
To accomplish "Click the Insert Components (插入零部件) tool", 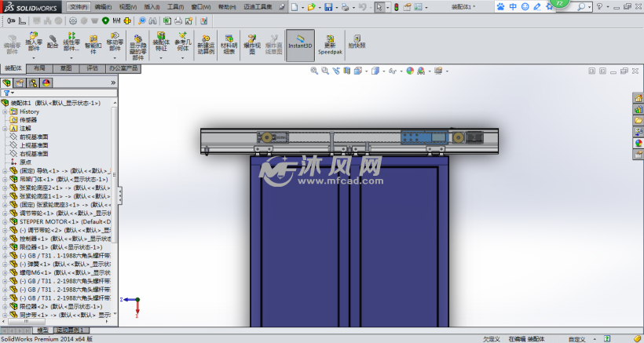I will click(34, 42).
